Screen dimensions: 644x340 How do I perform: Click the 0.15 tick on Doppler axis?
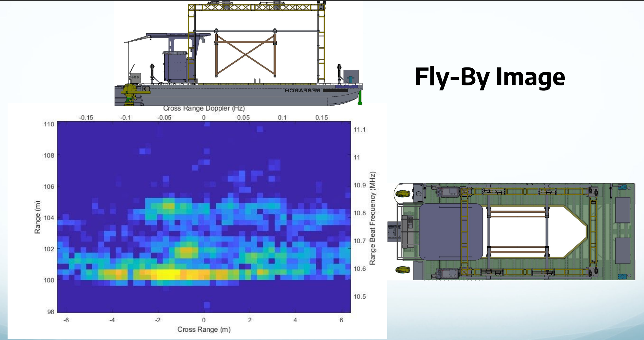[322, 118]
